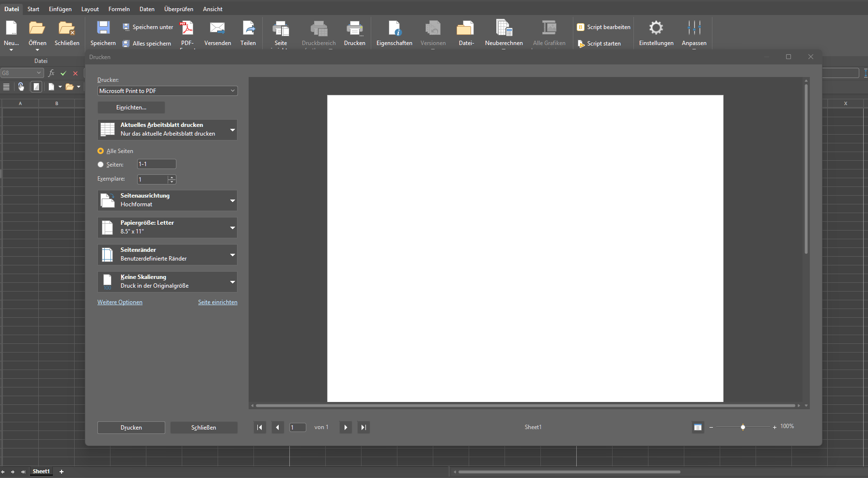Click the Teilen share icon
868x478 pixels.
(248, 28)
